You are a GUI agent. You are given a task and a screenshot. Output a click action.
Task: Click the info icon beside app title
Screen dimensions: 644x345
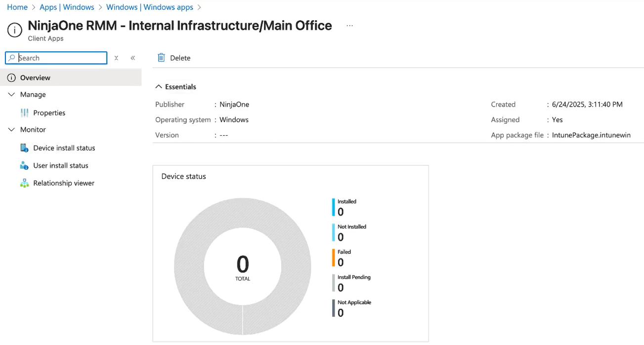(15, 30)
